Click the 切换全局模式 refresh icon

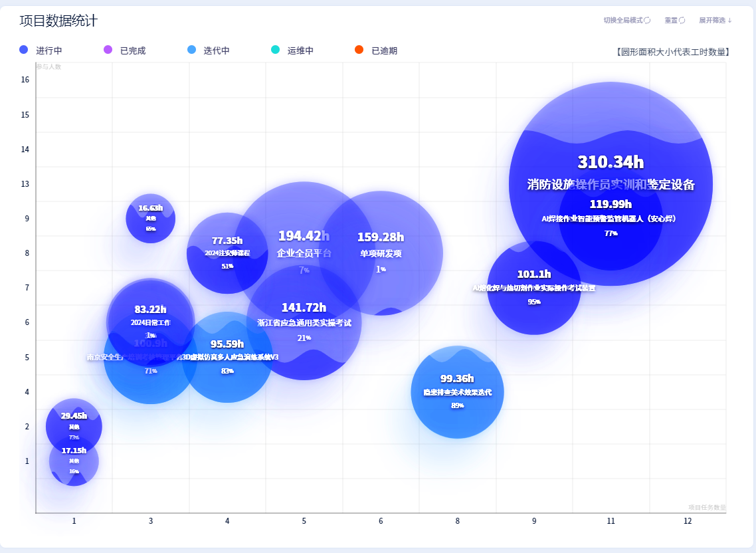tap(648, 20)
